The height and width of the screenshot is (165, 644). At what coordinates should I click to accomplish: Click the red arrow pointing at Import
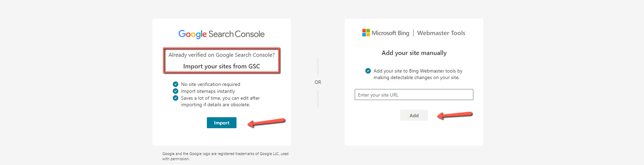266,122
